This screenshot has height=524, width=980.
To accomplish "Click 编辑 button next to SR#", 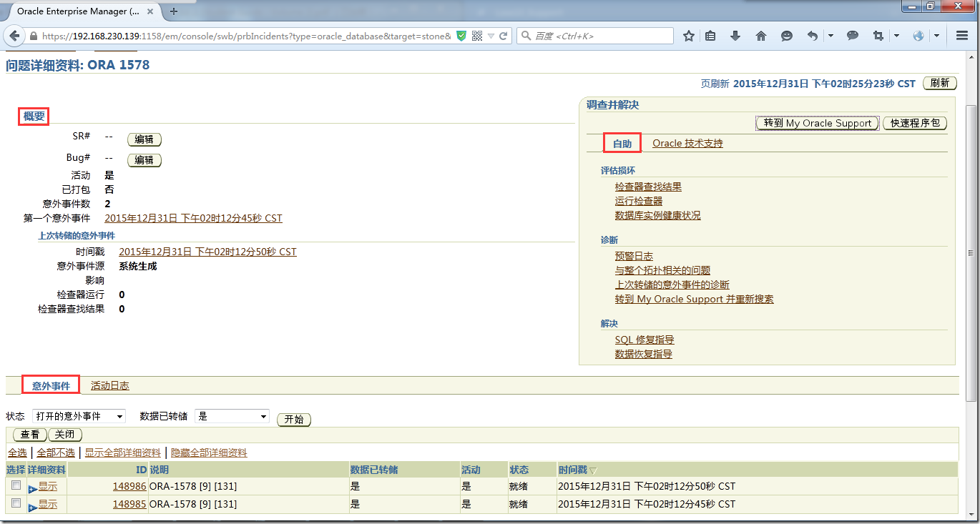I will [144, 139].
